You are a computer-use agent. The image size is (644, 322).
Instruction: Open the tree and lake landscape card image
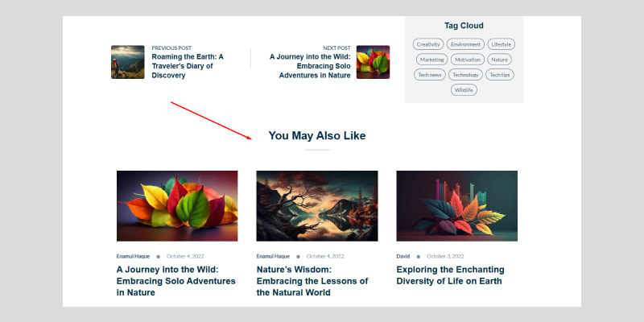pyautogui.click(x=317, y=206)
